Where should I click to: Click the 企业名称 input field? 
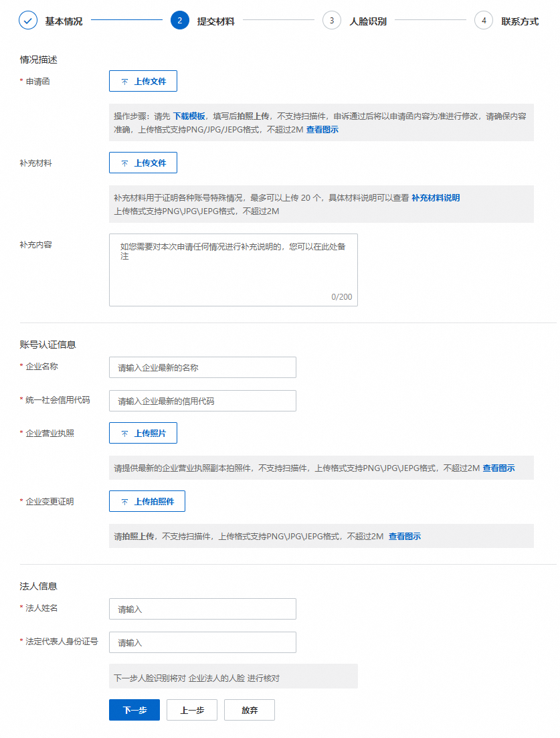pos(202,367)
